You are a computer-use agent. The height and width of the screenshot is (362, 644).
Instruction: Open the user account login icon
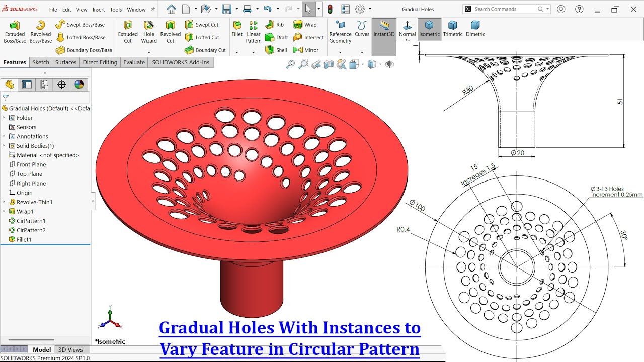click(561, 9)
